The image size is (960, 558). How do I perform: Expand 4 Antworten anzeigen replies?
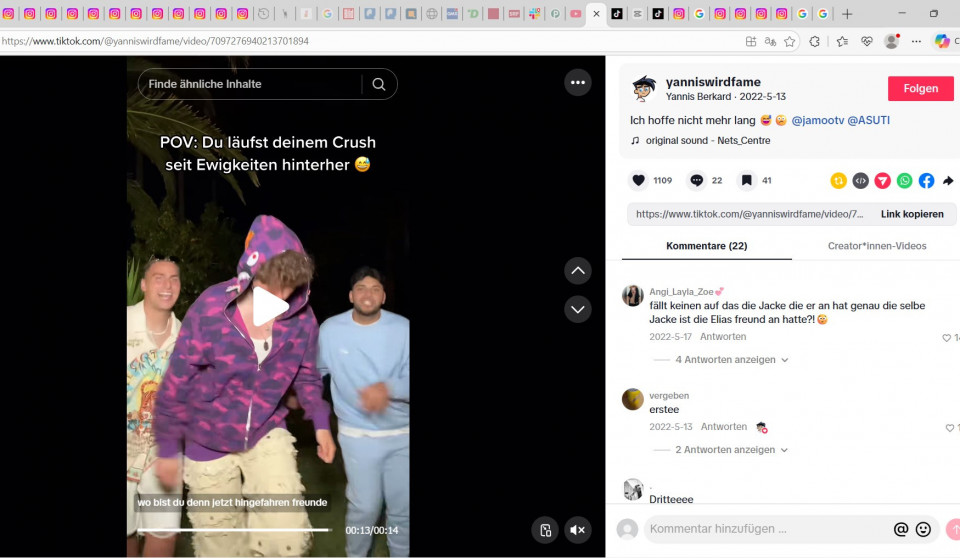[720, 360]
